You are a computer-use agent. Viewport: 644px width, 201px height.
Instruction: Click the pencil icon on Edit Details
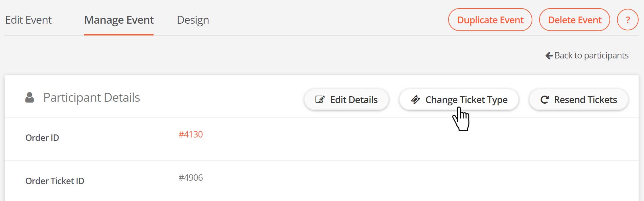(320, 100)
